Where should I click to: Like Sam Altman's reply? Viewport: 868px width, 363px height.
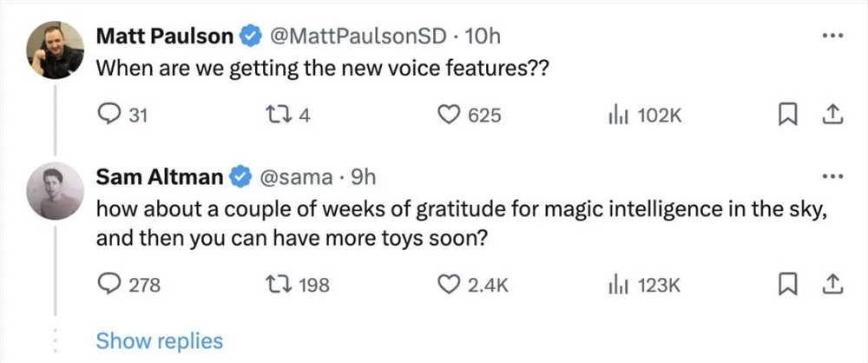tap(446, 284)
